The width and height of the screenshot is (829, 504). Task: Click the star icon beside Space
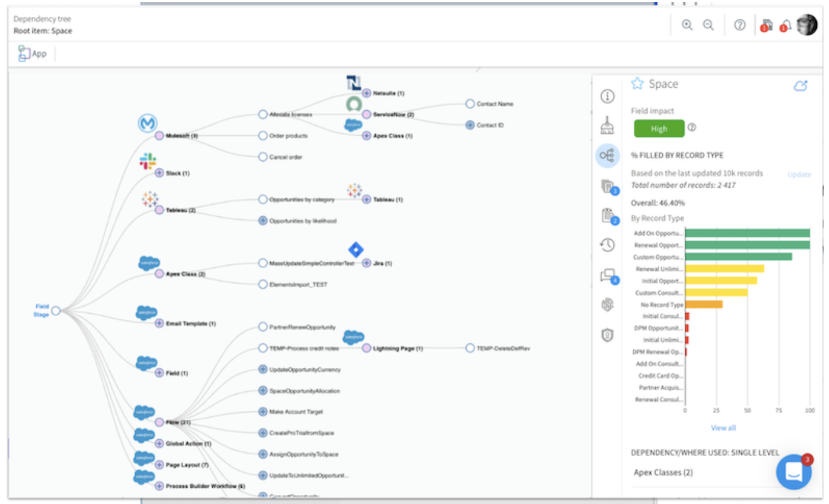(x=637, y=84)
